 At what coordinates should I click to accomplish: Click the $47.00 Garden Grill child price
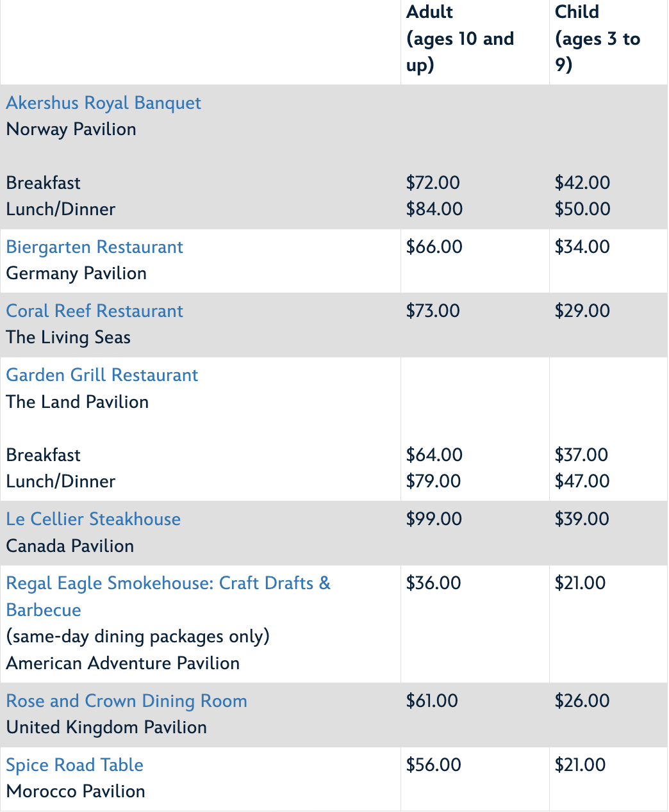(x=582, y=482)
